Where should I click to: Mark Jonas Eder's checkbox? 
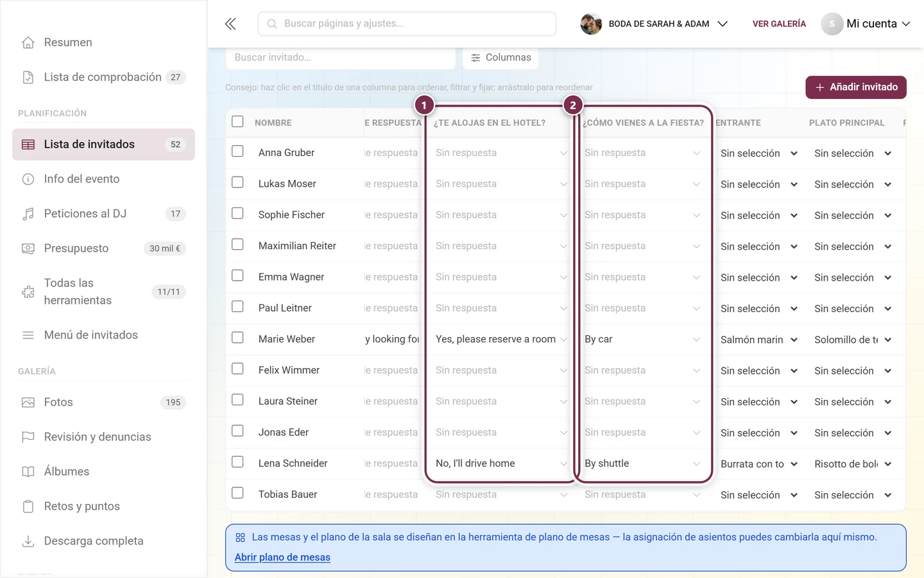pyautogui.click(x=237, y=431)
